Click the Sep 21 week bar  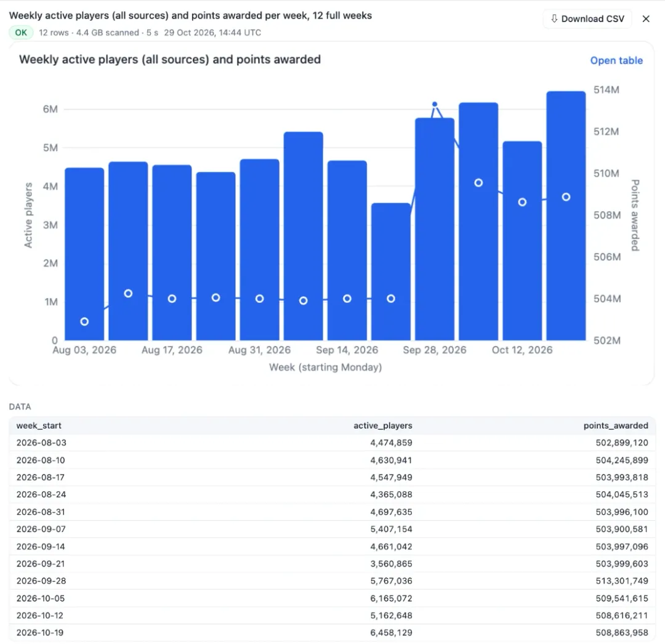point(390,272)
